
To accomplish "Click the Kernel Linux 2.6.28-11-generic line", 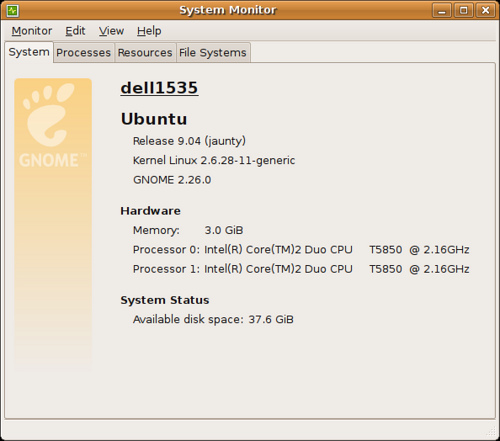I will pos(214,161).
